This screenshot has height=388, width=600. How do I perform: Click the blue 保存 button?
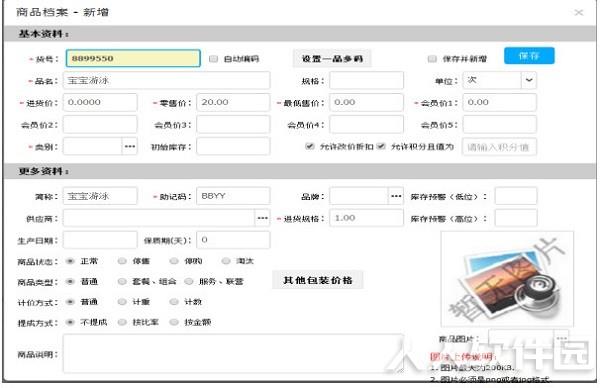[529, 56]
